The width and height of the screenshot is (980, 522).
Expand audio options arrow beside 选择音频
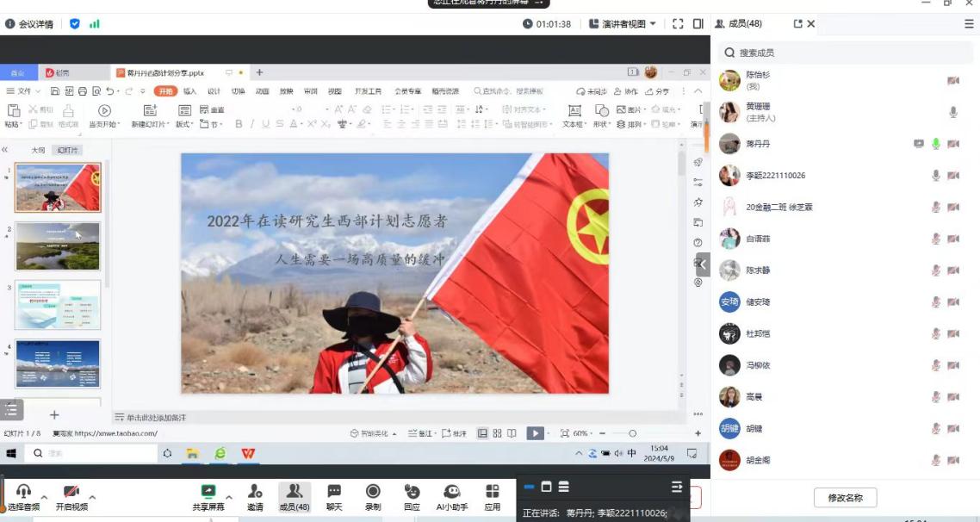coord(44,497)
